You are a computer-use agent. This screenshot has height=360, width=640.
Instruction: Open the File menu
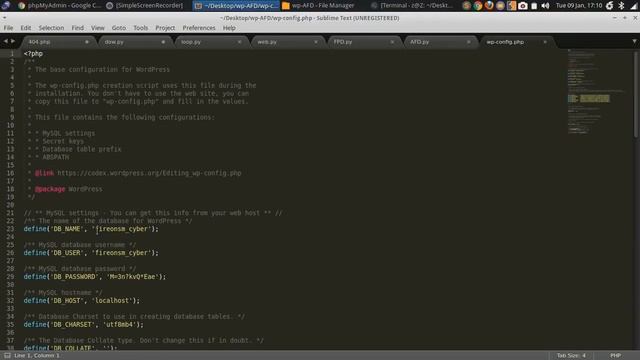point(8,28)
